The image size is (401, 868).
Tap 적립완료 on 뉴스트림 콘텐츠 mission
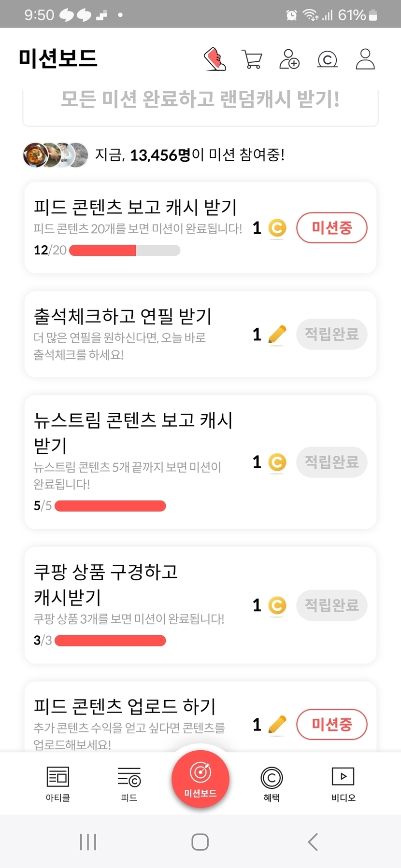point(331,462)
